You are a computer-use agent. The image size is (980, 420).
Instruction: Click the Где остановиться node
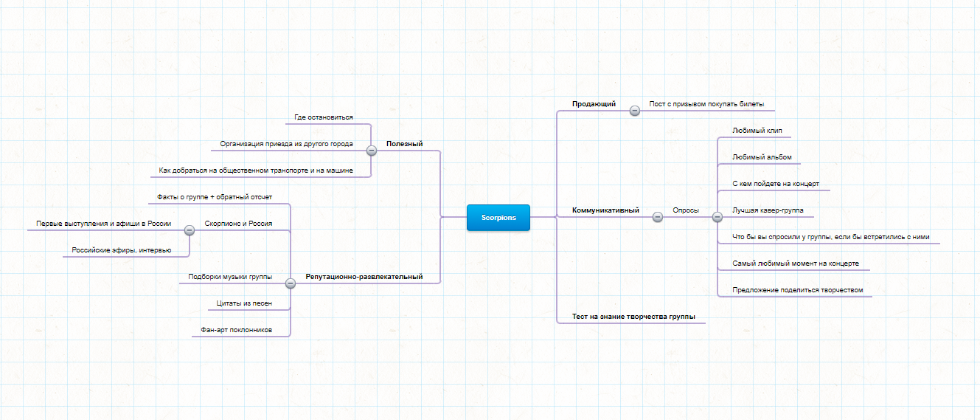pos(324,117)
